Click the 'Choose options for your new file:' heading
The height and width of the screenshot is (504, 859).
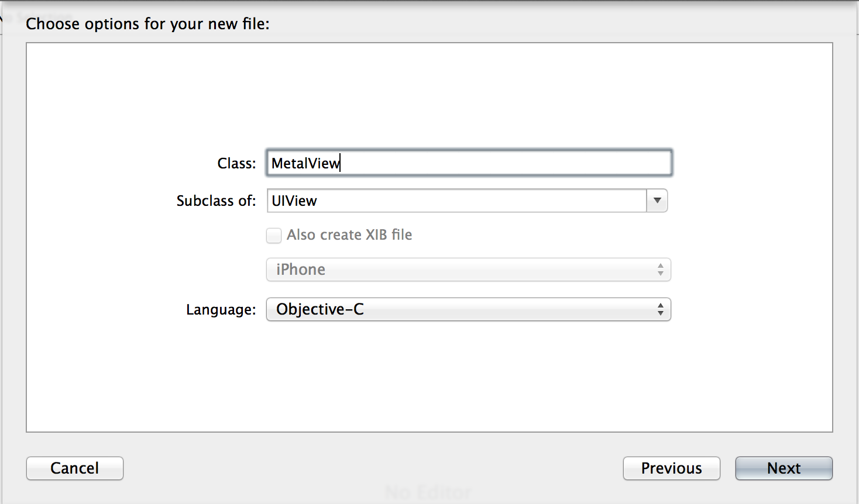pos(147,24)
